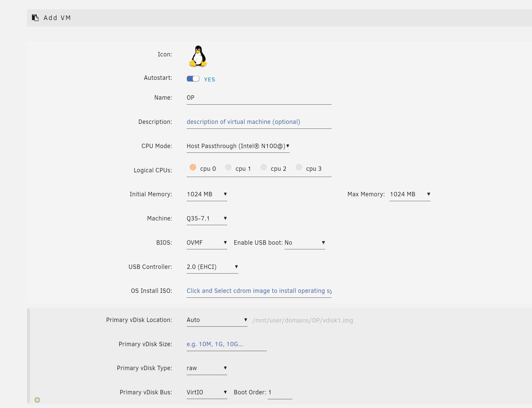Click the Primary vDisk Size field
Screen dimensions: 532x408
tap(226, 344)
